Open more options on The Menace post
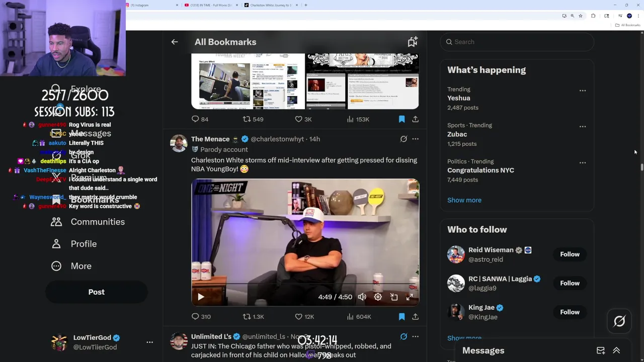This screenshot has width=644, height=362. (x=415, y=139)
